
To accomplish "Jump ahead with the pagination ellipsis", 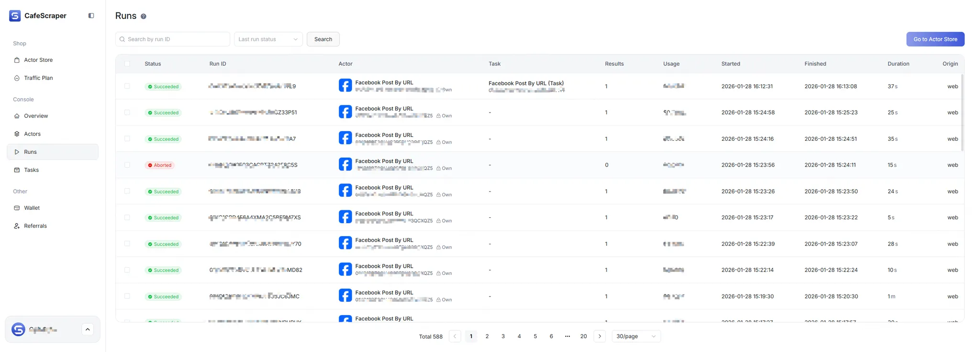I will [x=568, y=336].
